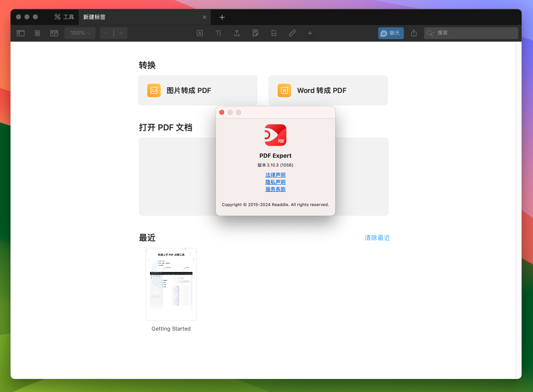Screen dimensions: 533x392
Task: Click 清除最近 to clear recent files
Action: (377, 238)
